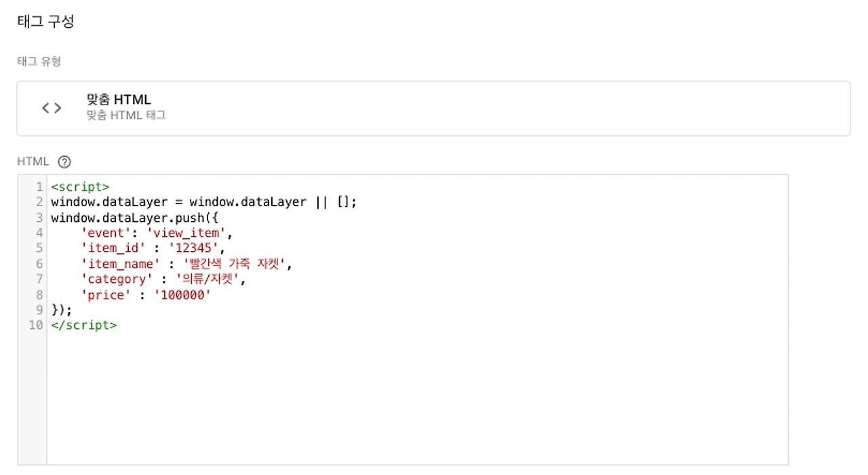
Task: Click line number 5 in the gutter
Action: pos(39,248)
